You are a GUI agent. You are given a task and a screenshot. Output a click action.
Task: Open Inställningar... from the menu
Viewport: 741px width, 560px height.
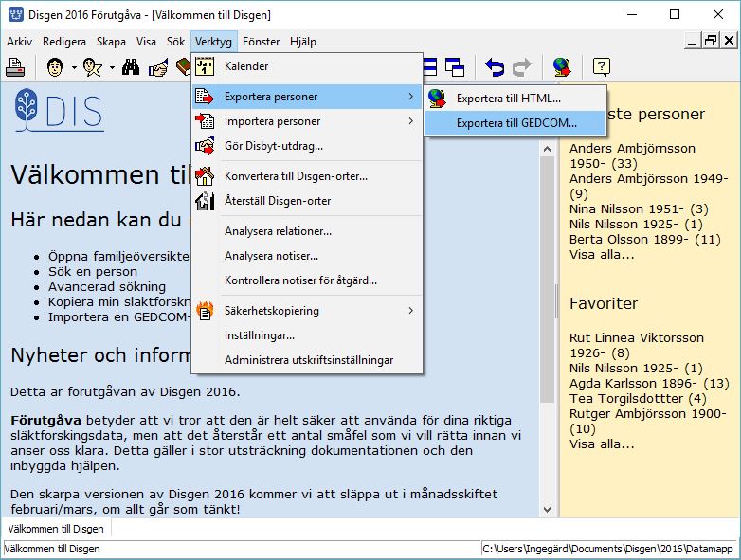coord(307,335)
